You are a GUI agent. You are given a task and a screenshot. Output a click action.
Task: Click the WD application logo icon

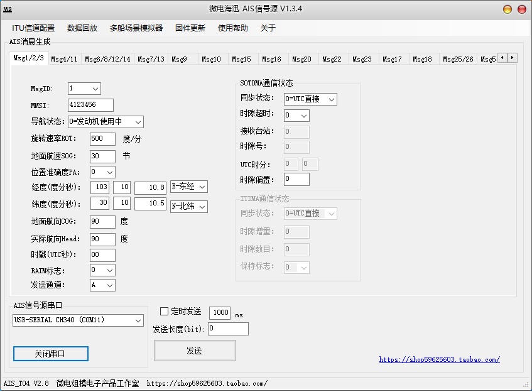[8, 9]
